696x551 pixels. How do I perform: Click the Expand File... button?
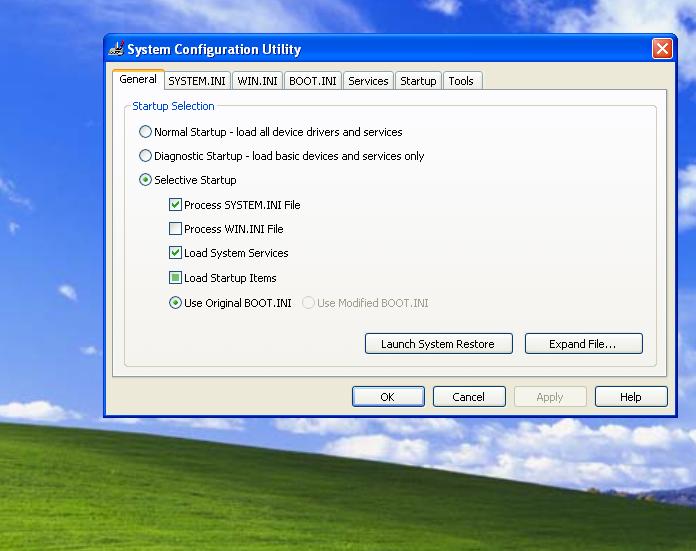click(583, 344)
